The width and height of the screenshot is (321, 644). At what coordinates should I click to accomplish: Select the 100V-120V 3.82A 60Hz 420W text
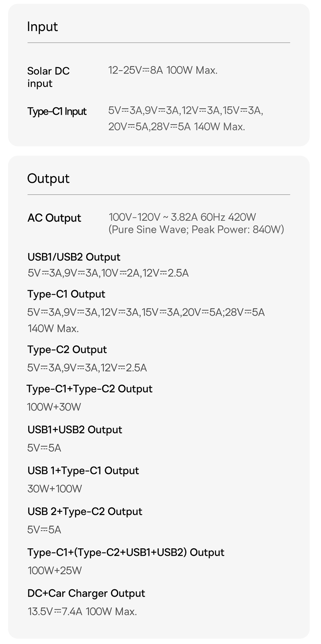tap(182, 217)
